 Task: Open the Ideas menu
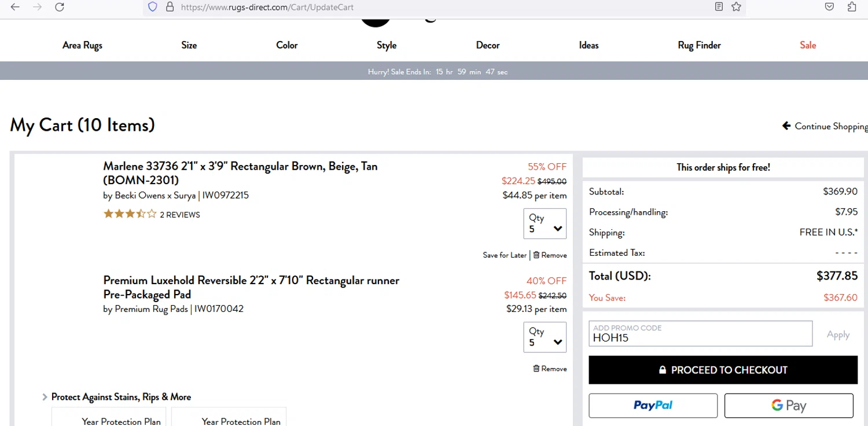[x=589, y=45]
